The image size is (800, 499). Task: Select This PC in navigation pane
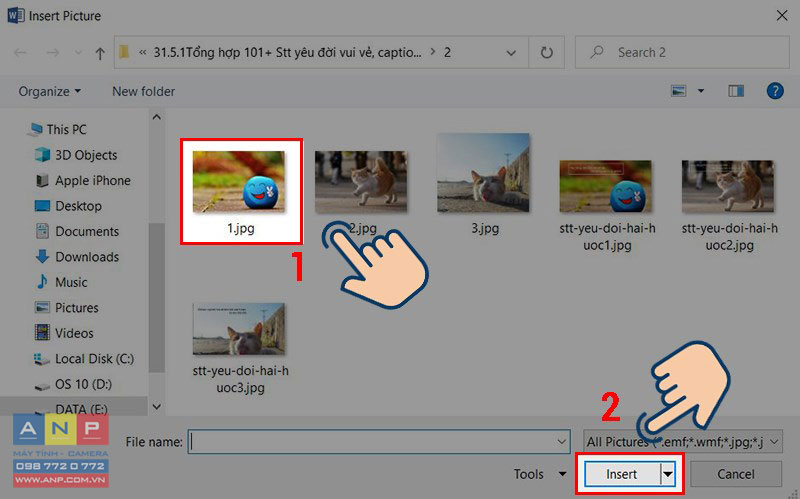57,130
